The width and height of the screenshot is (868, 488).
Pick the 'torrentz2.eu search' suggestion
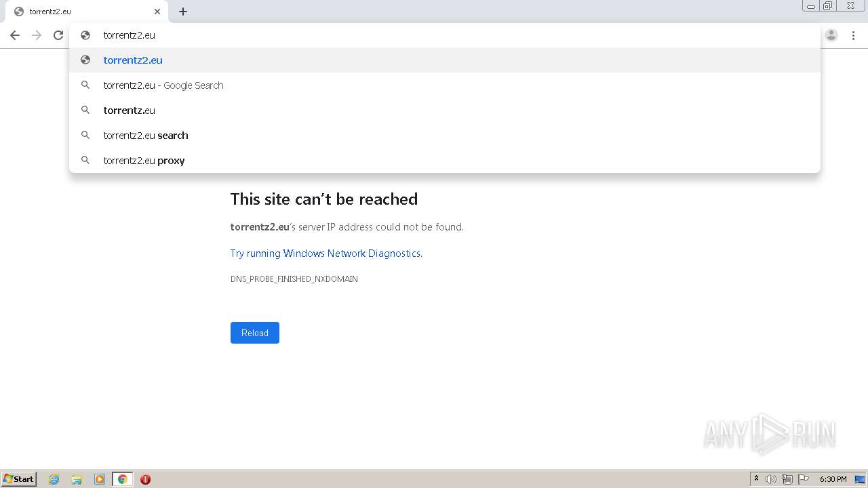tap(445, 135)
